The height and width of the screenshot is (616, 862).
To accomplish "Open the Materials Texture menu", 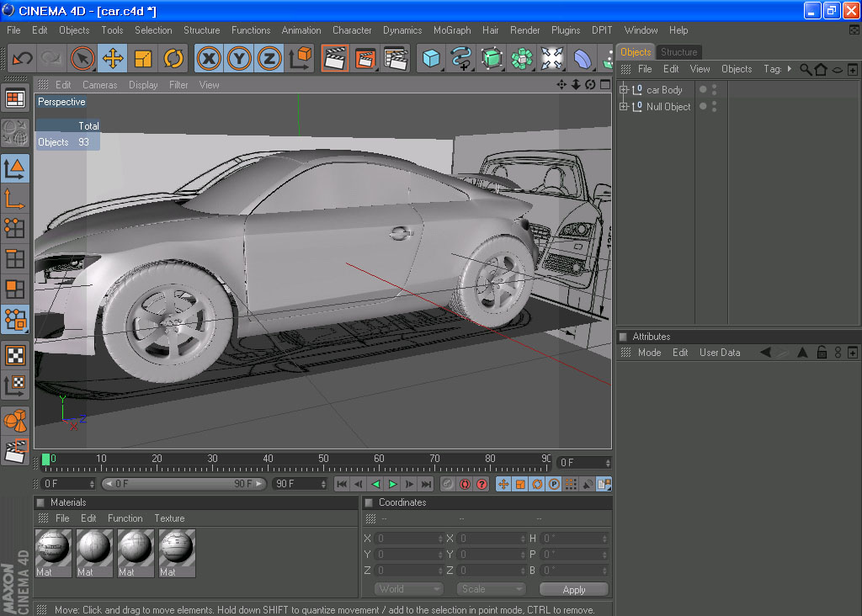I will click(169, 518).
